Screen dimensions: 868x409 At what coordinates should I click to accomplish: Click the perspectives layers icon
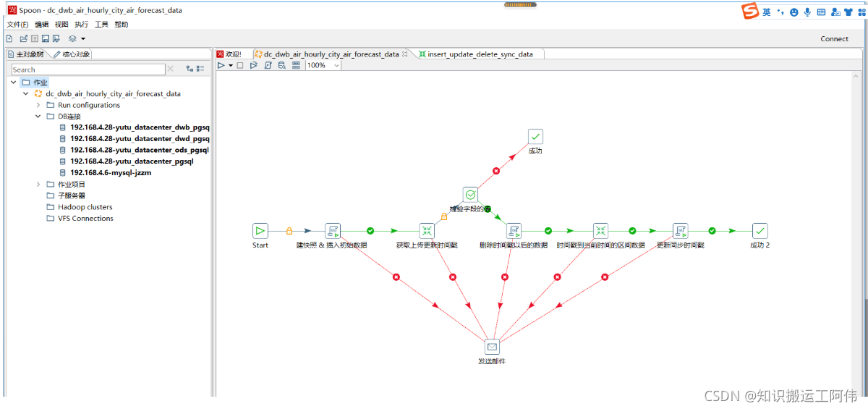pyautogui.click(x=72, y=38)
